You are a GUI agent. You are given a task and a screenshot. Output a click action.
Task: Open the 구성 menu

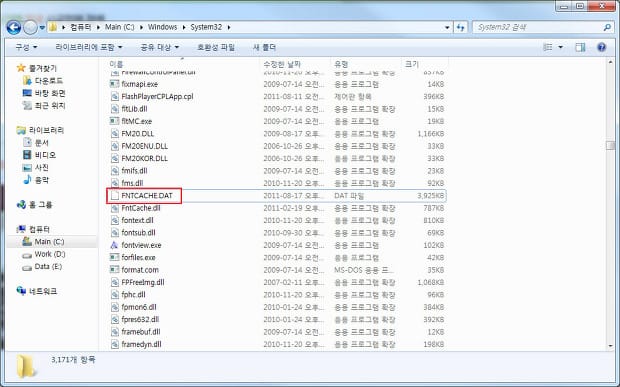[x=26, y=47]
